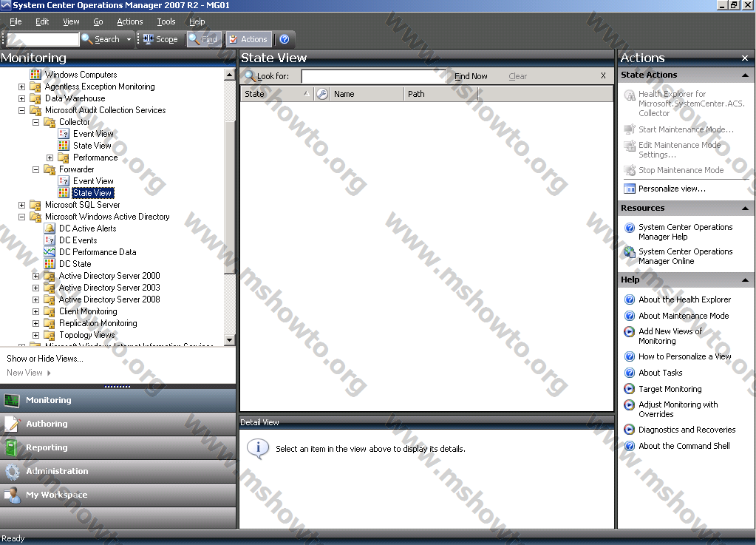The image size is (756, 545).
Task: Sort by the Name column header
Action: coord(367,94)
